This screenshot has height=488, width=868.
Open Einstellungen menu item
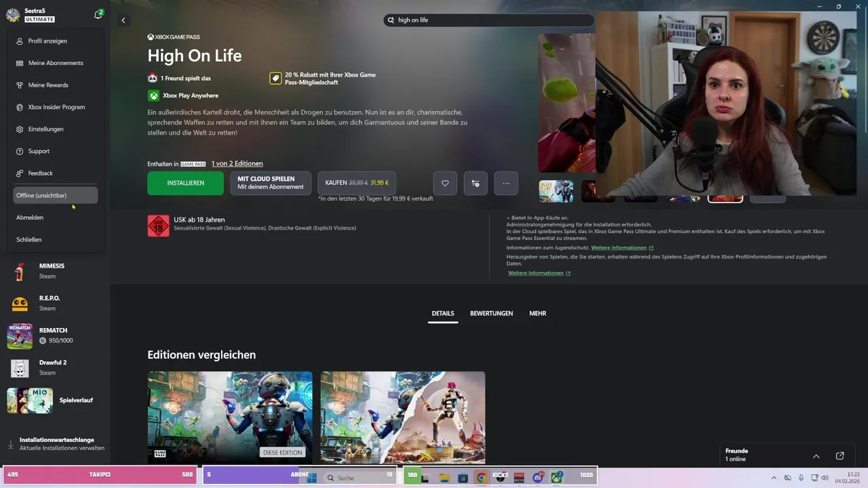coord(56,129)
